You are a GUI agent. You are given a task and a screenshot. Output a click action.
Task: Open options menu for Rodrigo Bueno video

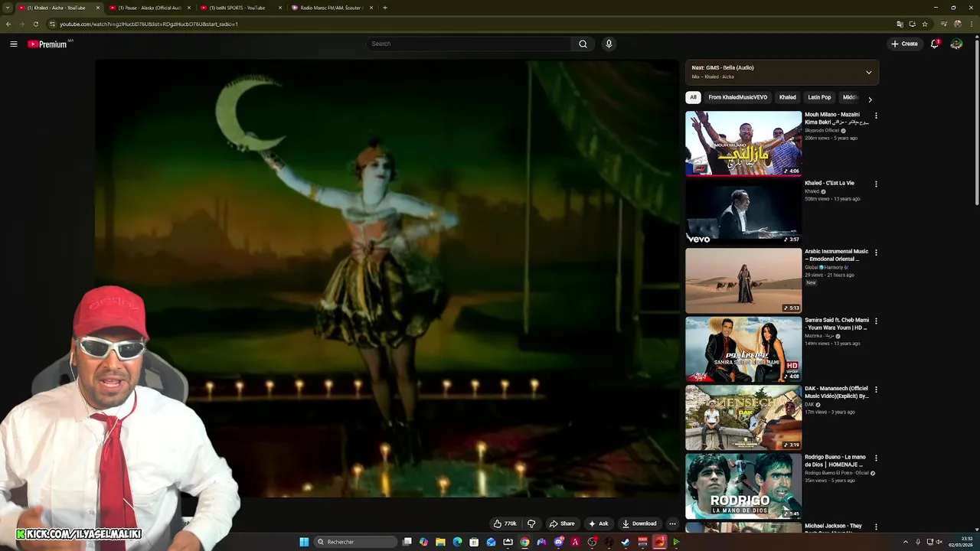[876, 458]
